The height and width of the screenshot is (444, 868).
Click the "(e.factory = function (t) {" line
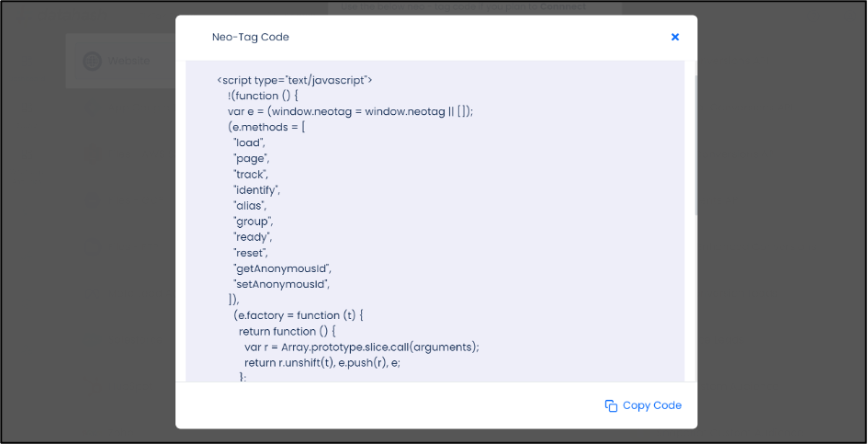[x=298, y=315]
